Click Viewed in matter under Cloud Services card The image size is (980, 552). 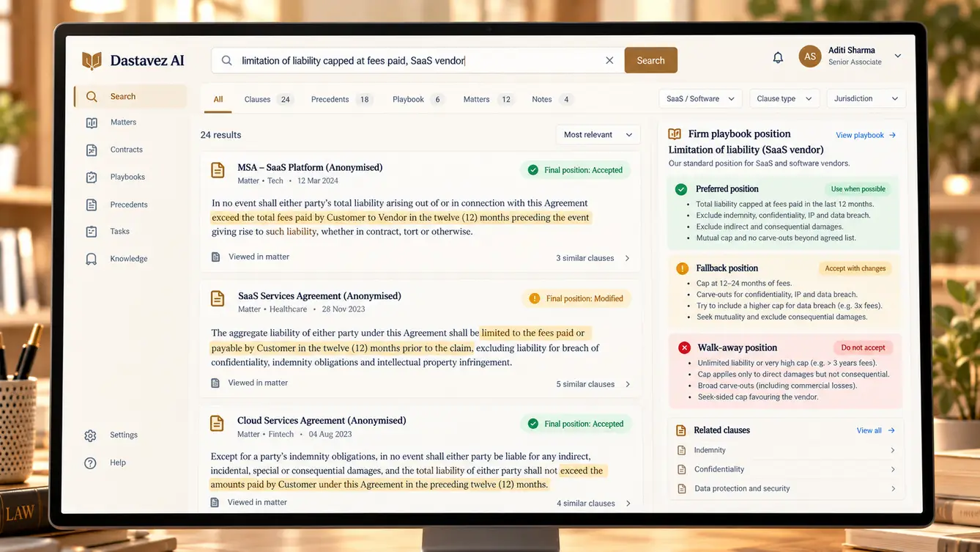click(249, 502)
